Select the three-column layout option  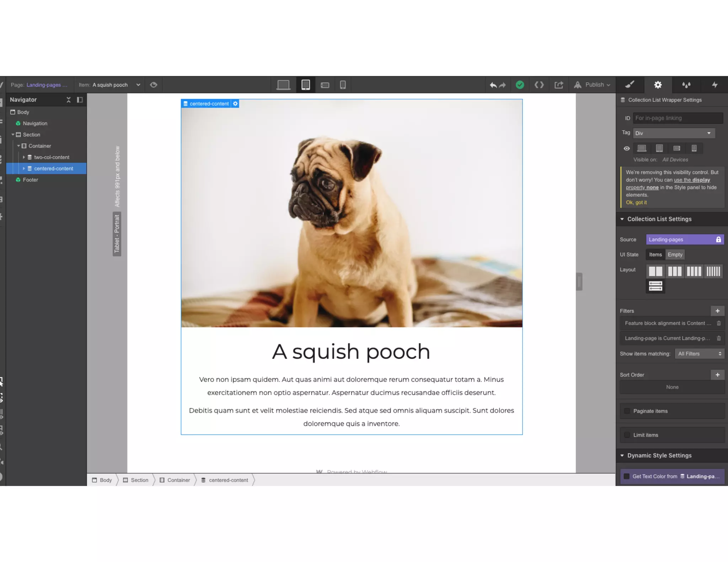pyautogui.click(x=674, y=271)
